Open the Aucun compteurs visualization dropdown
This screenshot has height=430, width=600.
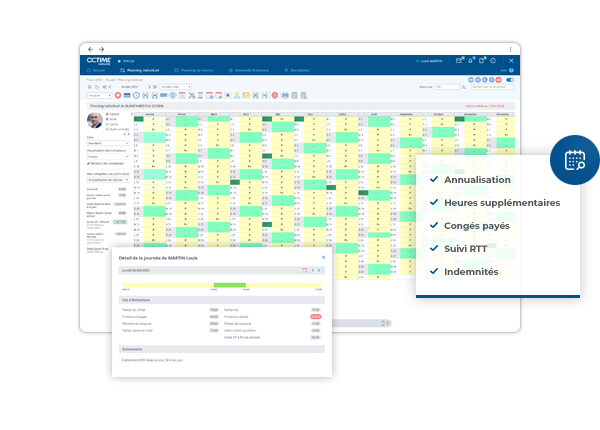pos(108,156)
